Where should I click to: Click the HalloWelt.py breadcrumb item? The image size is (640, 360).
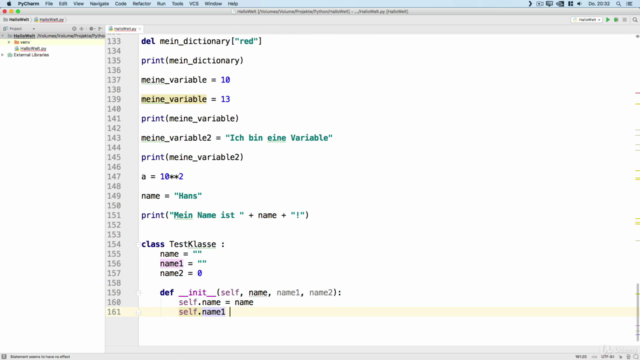(x=49, y=20)
